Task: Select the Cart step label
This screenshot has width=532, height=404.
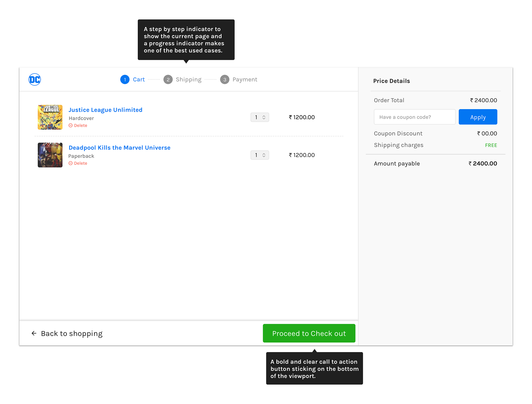Action: (139, 79)
